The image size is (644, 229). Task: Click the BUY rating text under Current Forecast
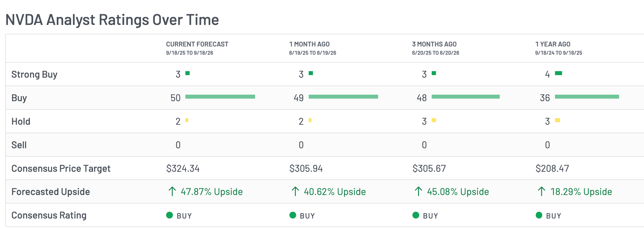coord(184,216)
